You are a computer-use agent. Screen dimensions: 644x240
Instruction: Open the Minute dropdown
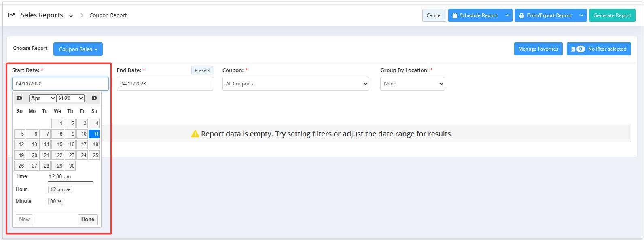(55, 201)
